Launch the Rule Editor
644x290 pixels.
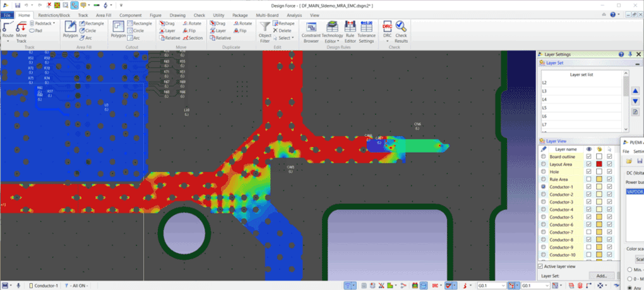(350, 30)
